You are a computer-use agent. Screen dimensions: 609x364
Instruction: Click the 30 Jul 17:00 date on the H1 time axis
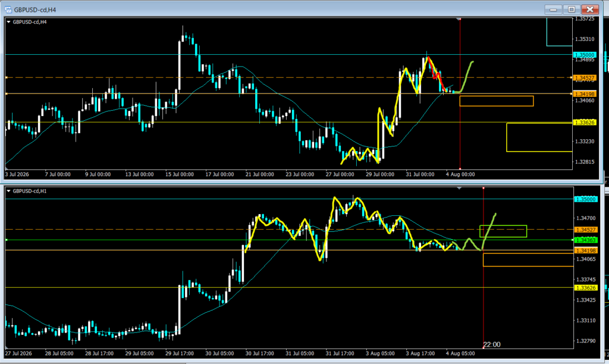tap(259, 353)
